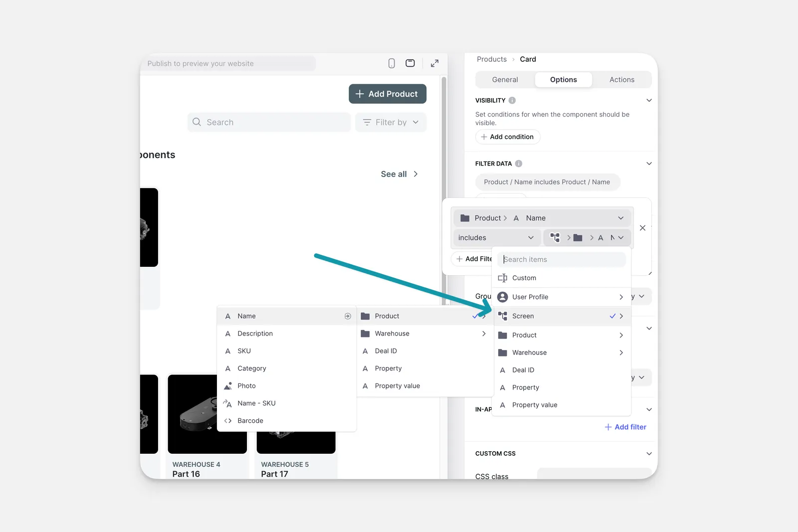Viewport: 798px width, 532px height.
Task: Switch to the General tab
Action: (505, 80)
